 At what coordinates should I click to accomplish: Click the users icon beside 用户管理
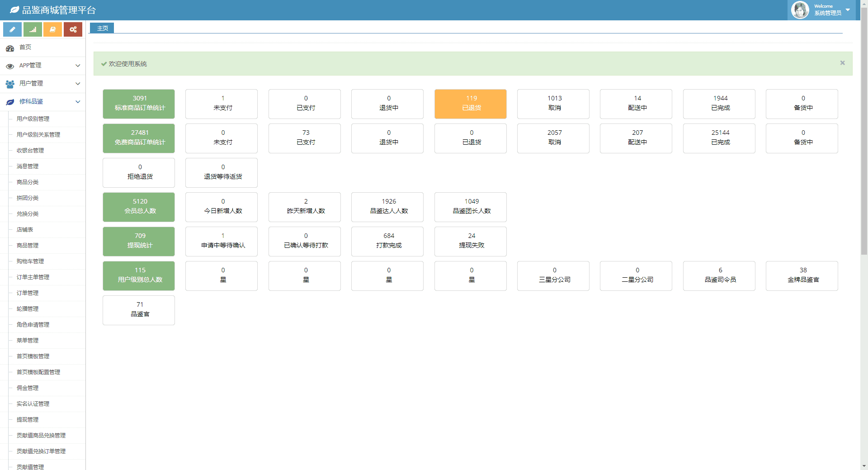point(10,84)
